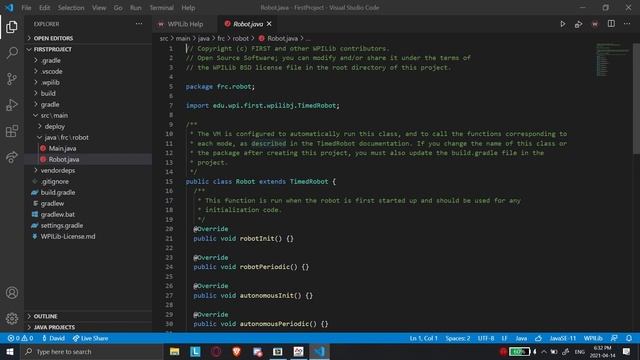Open Brave browser from the taskbar
This screenshot has height=360, width=640.
236,351
